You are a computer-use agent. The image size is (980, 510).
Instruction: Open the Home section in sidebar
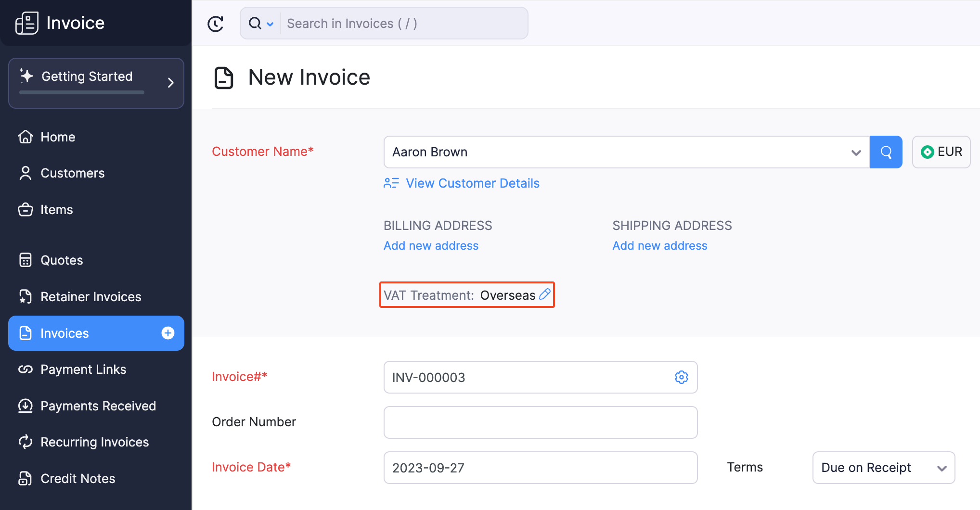pos(57,137)
